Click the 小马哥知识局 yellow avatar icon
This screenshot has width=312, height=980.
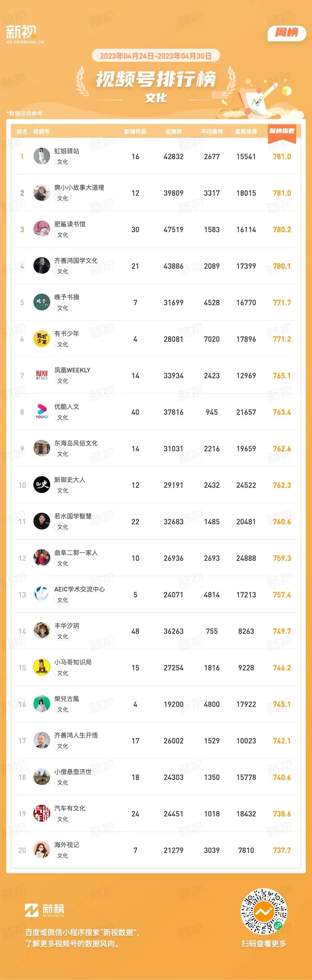tap(42, 667)
